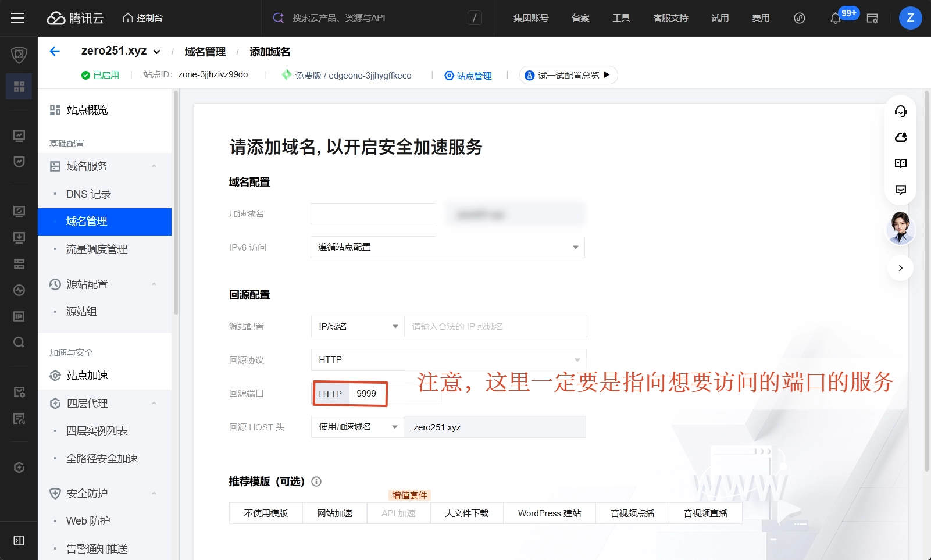Viewport: 931px width, 560px height.
Task: Open the 回源 HOST 头 dropdown
Action: coord(357,427)
